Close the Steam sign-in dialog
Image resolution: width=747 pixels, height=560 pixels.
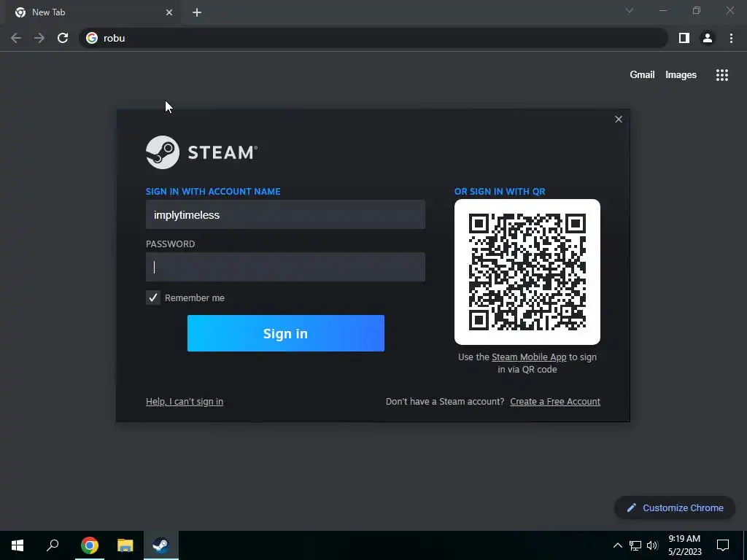(619, 119)
